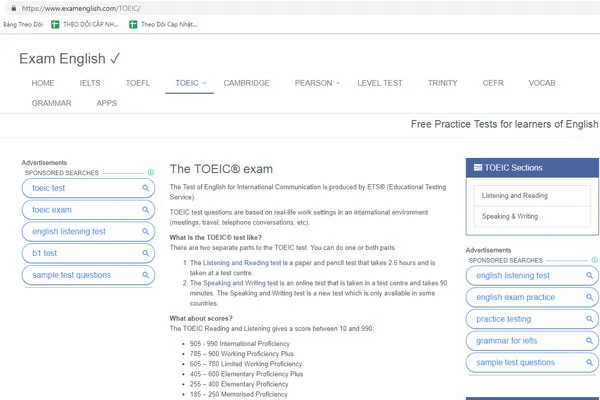Click info icon beside left Sponsored Searches

(151, 173)
